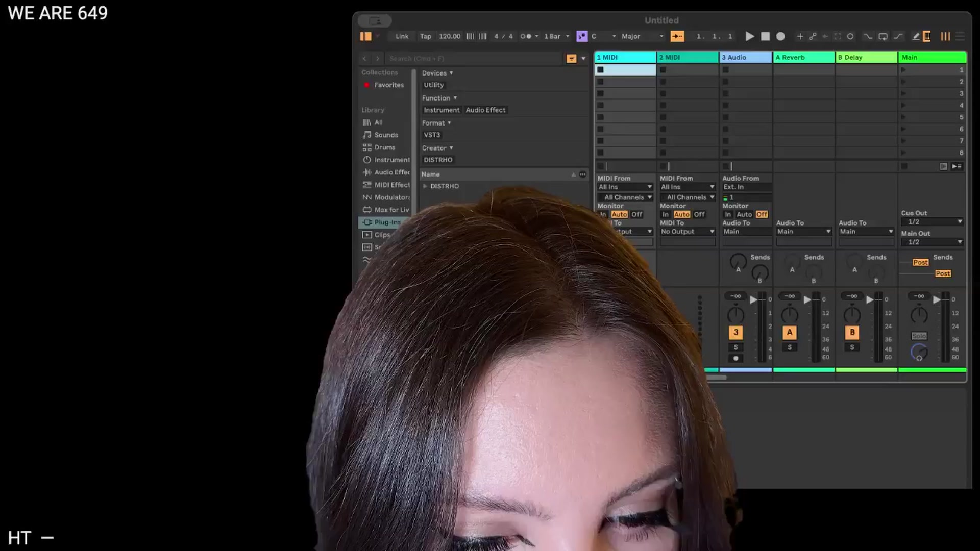Open A Reverb Audio To Main dropdown
Screen dimensions: 980x551
804,232
